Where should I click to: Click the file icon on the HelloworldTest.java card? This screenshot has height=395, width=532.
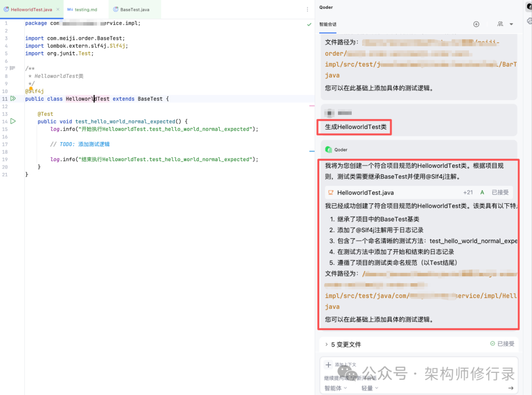(331, 193)
